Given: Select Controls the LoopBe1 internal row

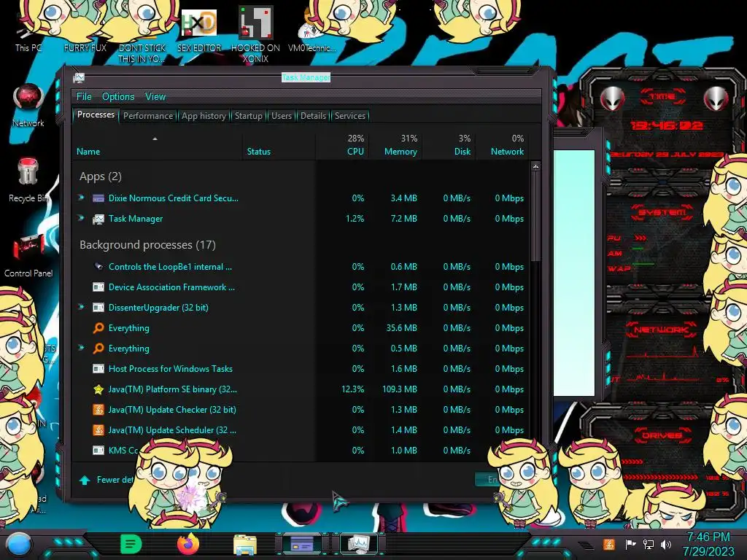Looking at the screenshot, I should (300, 267).
